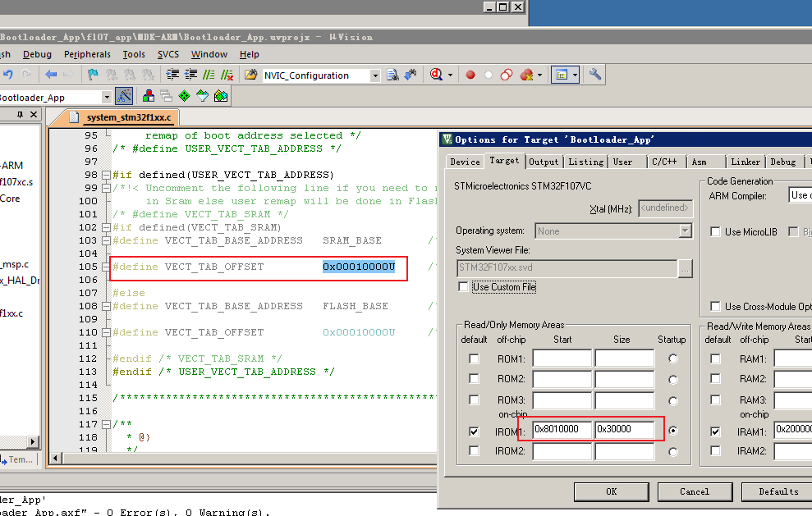
Task: Open the SVCS menu
Action: [167, 54]
